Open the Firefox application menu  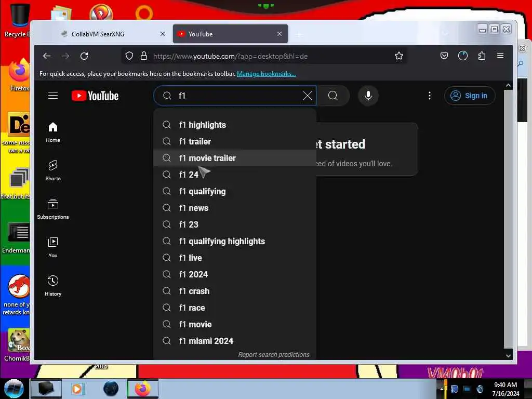(500, 56)
